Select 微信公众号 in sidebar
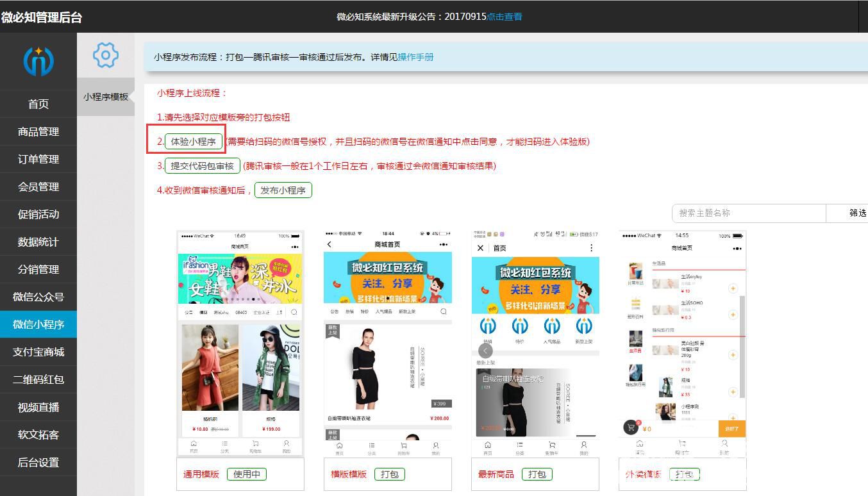The width and height of the screenshot is (868, 496). tap(38, 297)
